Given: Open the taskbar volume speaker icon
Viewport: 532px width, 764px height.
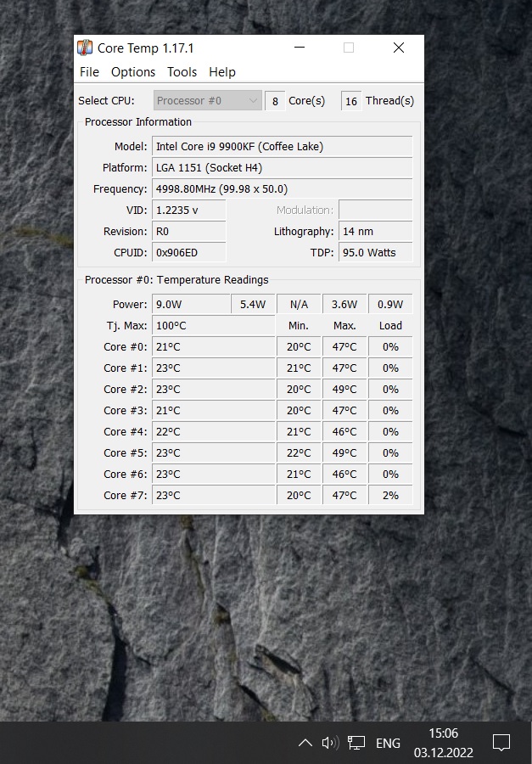Looking at the screenshot, I should (x=330, y=743).
